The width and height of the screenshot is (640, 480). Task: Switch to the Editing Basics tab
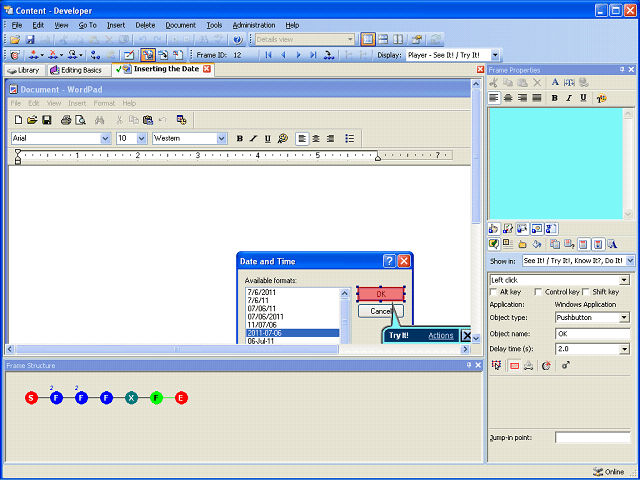click(77, 70)
